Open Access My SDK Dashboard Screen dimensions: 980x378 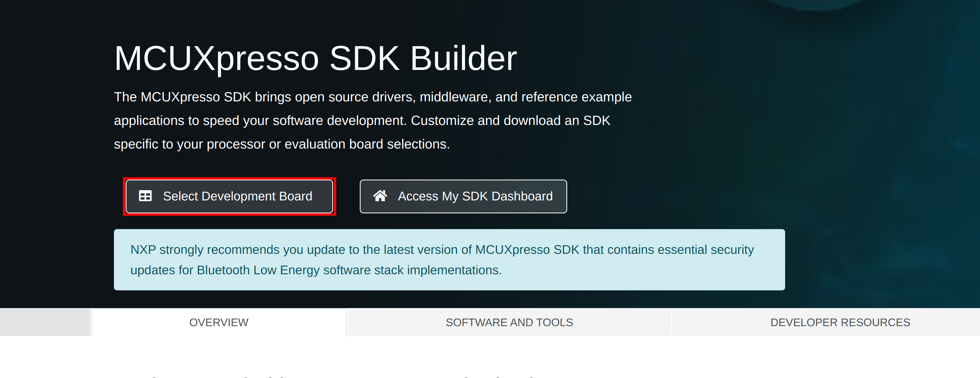pos(463,196)
